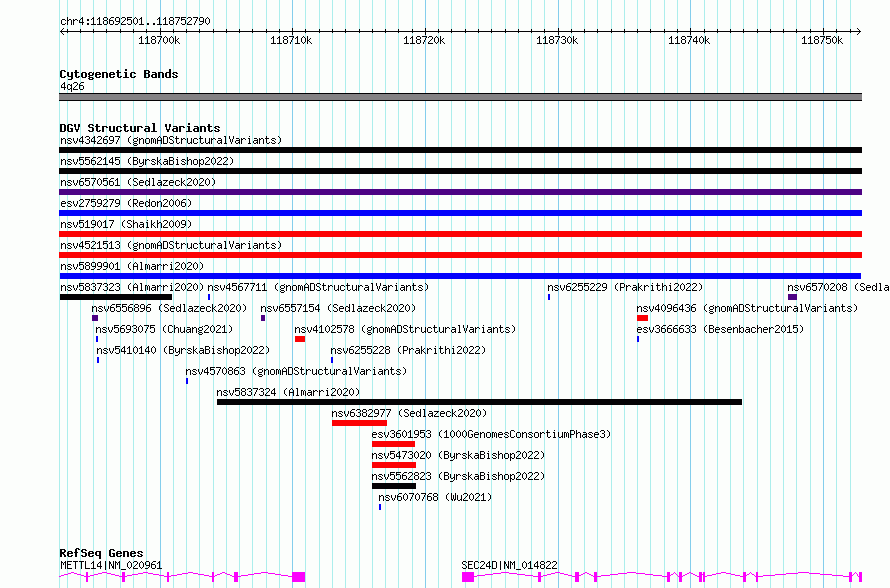The image size is (890, 588).
Task: Click the red nsv4102578 variant bar
Action: (x=300, y=339)
